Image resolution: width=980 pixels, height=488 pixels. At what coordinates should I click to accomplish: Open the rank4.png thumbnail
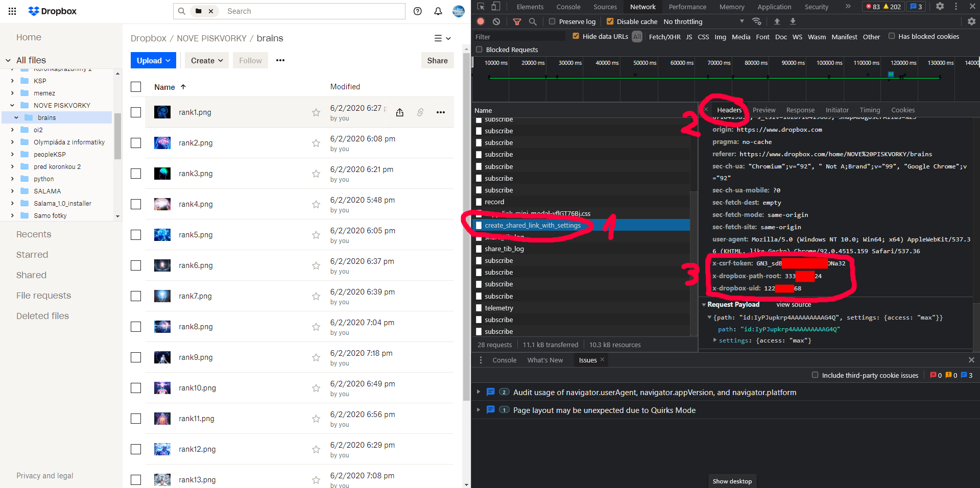coord(162,204)
